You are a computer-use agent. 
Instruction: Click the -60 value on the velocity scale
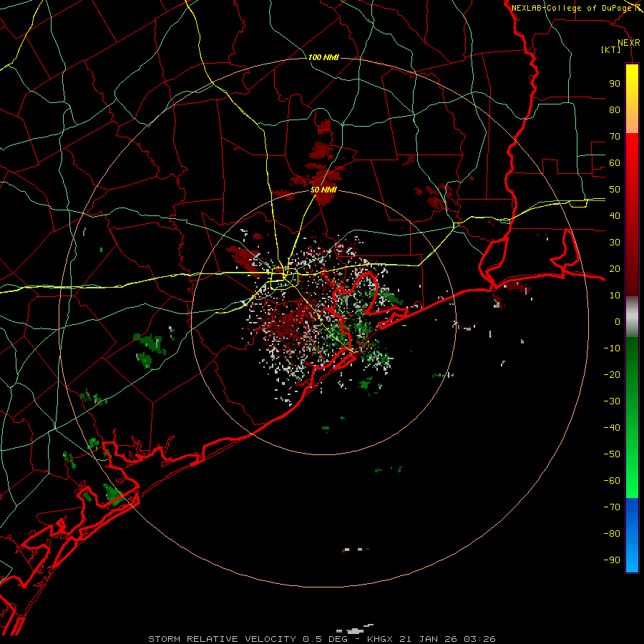tap(612, 481)
